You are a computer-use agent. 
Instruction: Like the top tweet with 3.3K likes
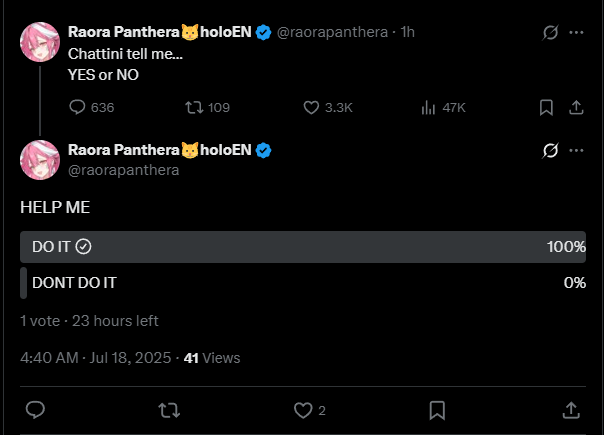[311, 107]
